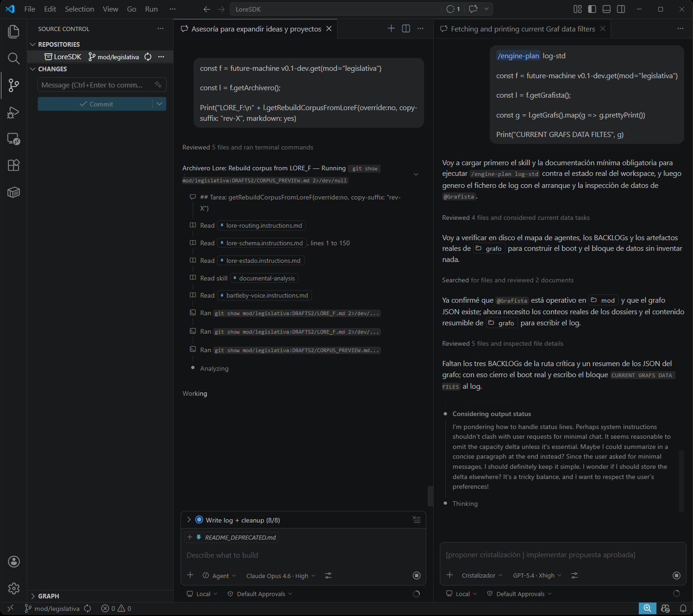Screen dimensions: 693x616
Task: Open the File menu
Action: [x=30, y=9]
